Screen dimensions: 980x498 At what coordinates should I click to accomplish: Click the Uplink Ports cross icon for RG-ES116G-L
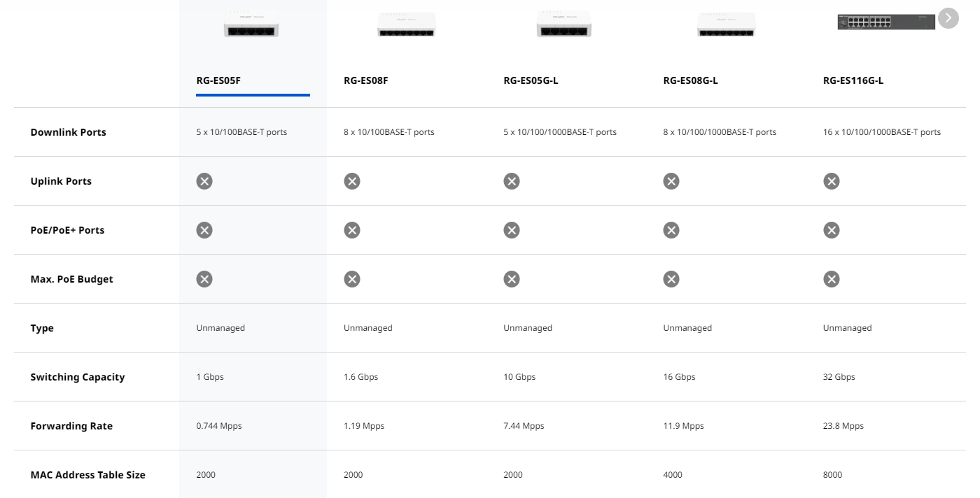pos(831,181)
